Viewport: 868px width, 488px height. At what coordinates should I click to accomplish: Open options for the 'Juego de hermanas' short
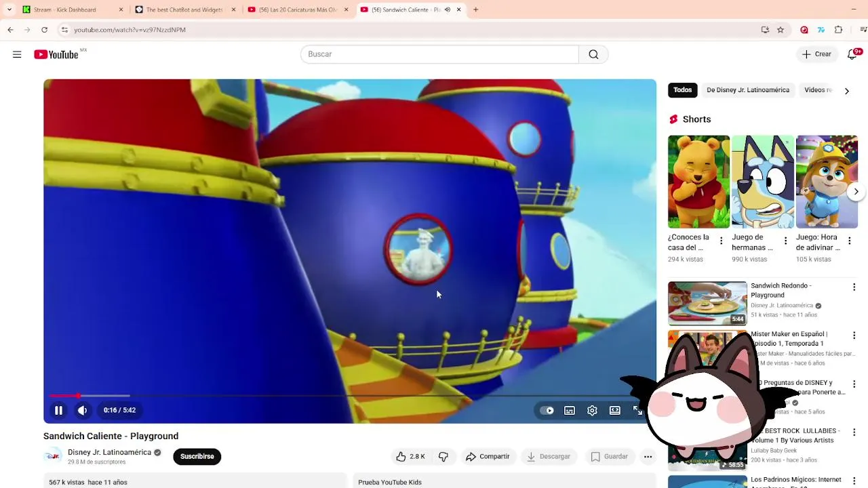[x=785, y=241]
